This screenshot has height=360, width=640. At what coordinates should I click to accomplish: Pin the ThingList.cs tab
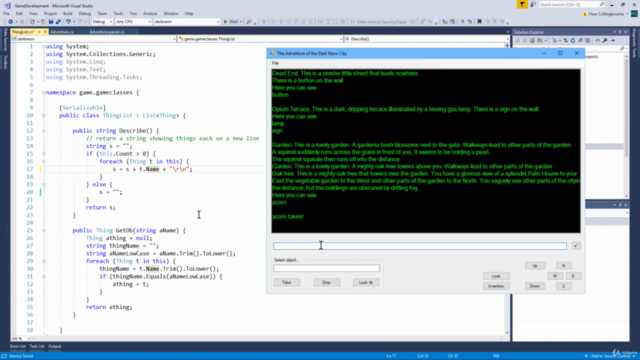[39, 32]
